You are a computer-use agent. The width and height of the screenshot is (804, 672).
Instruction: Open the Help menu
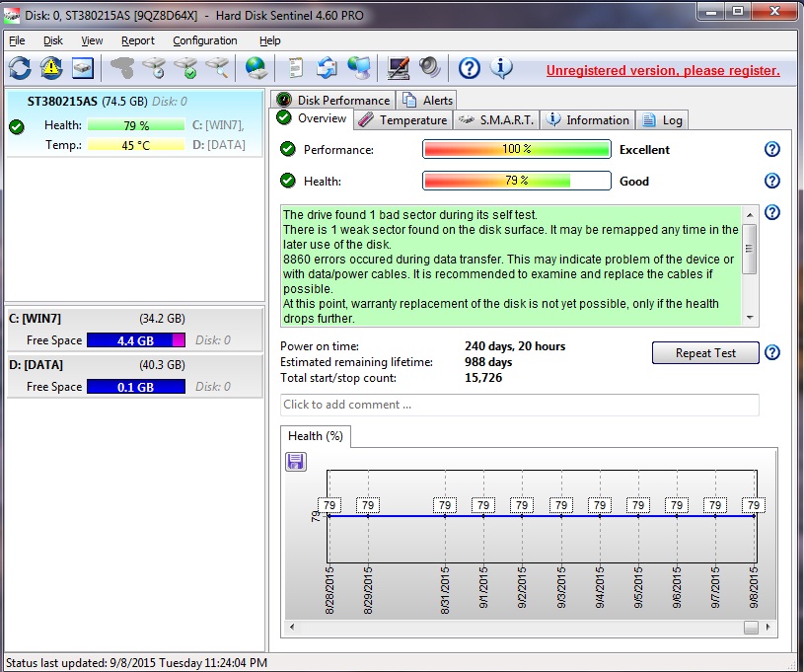point(269,40)
